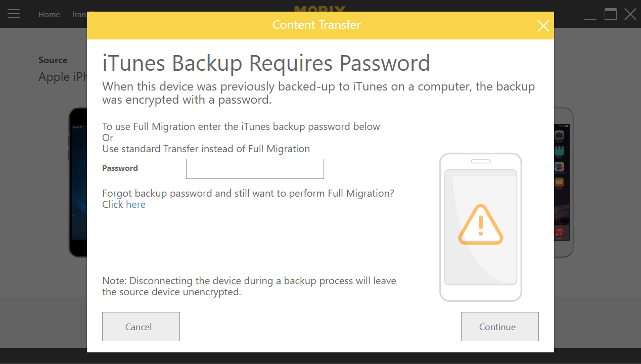Go to the Home menu item
This screenshot has height=364, width=641.
pyautogui.click(x=49, y=14)
